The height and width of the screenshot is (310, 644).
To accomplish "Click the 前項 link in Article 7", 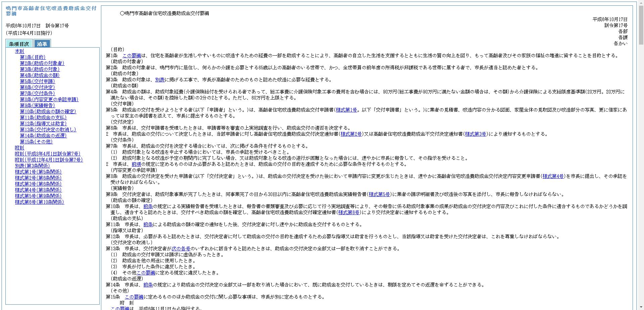I will pos(136,164).
